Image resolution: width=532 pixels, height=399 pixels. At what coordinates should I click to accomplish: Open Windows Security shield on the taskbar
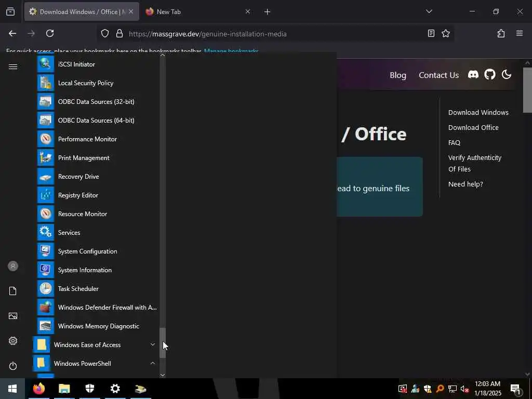(89, 389)
